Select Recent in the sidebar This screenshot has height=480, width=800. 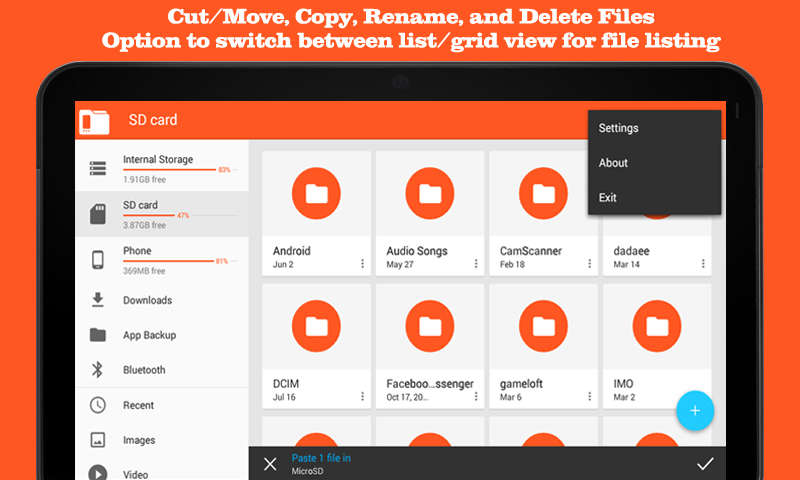(x=138, y=405)
